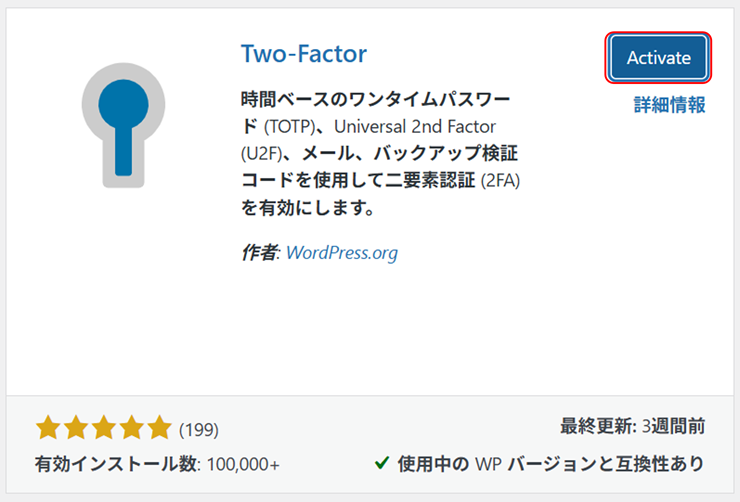Click the (199) rating count

[x=198, y=430]
